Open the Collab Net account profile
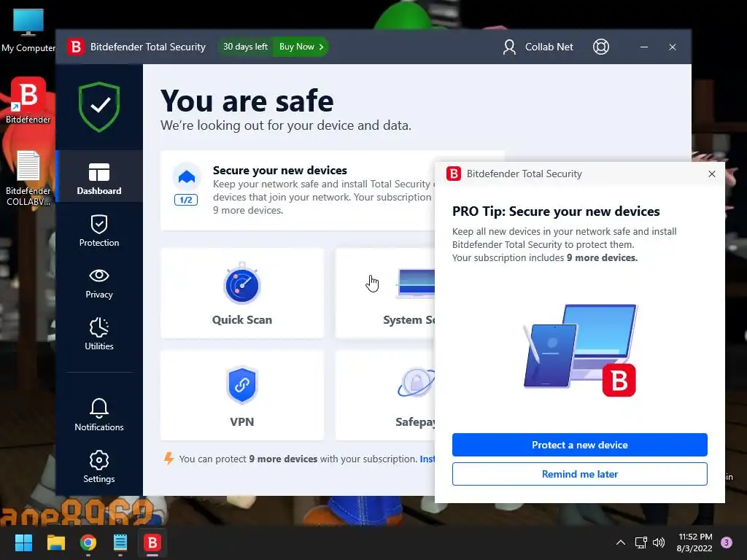This screenshot has height=560, width=747. pyautogui.click(x=538, y=47)
